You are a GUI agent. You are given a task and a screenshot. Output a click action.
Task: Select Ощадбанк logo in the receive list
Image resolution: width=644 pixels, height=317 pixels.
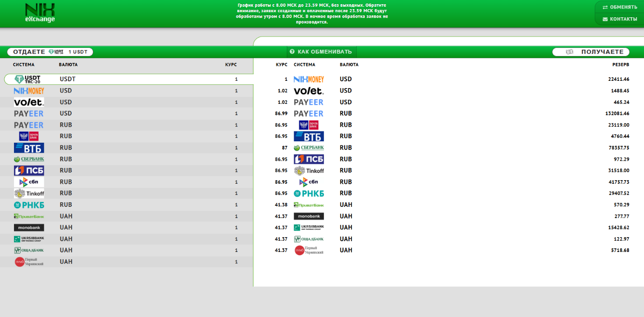coord(309,239)
